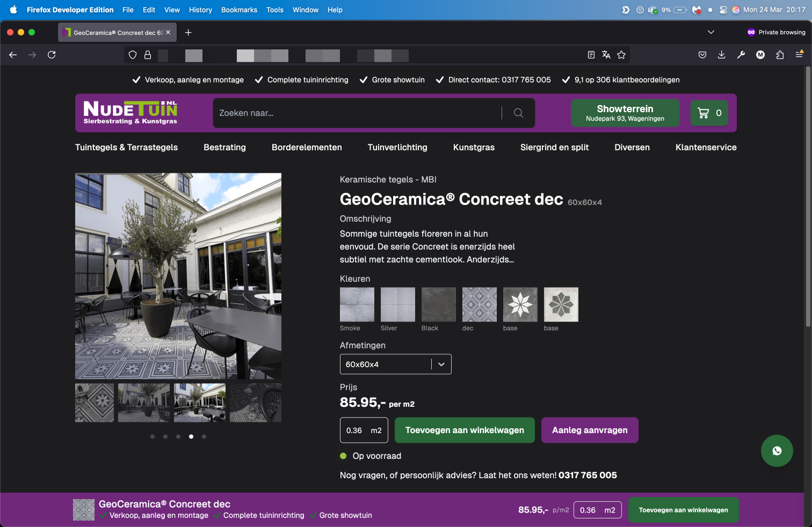812x527 pixels.
Task: Open the Tuinverlichting category menu
Action: click(397, 148)
